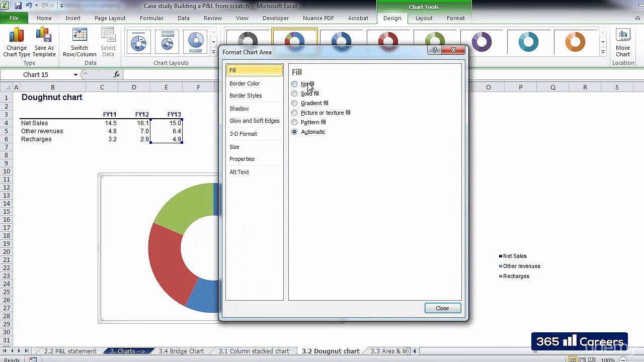The image size is (644, 362).
Task: Open the 3.1 Column stacked chart sheet
Action: (254, 351)
